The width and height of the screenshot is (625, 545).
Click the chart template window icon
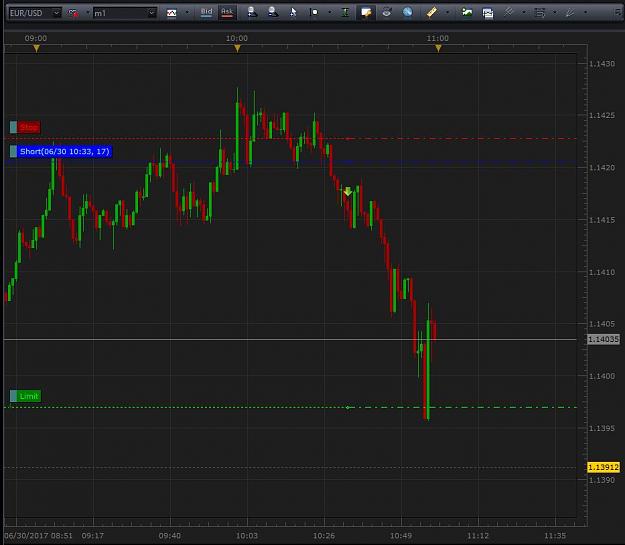point(488,13)
